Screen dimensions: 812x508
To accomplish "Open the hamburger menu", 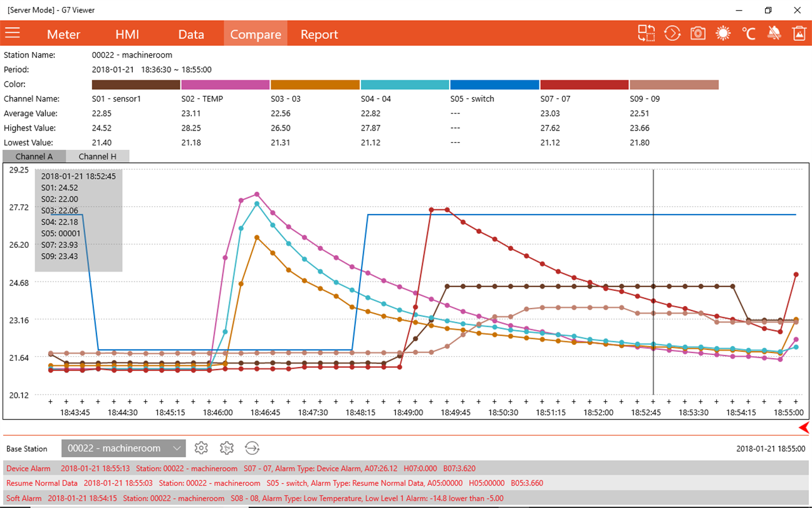I will tap(13, 33).
